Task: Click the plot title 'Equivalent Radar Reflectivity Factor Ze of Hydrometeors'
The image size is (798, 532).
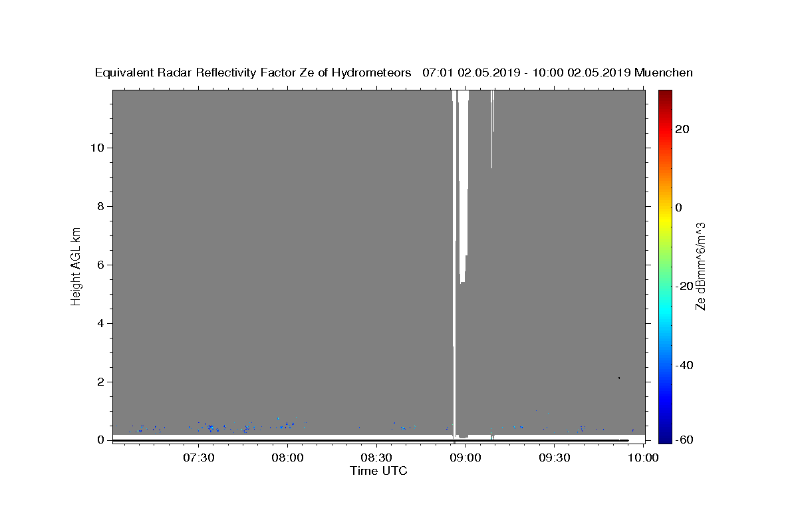Action: 253,73
